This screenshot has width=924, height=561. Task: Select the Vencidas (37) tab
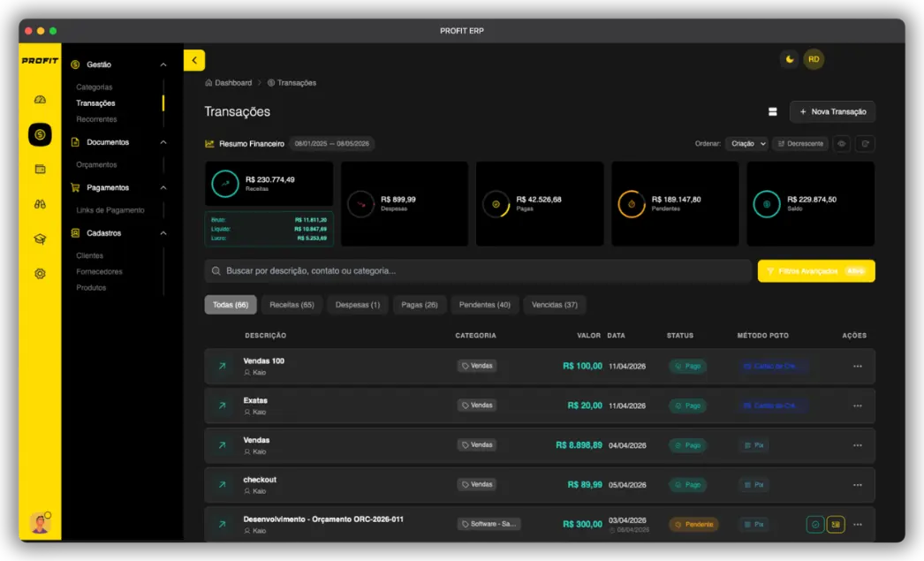[555, 305]
